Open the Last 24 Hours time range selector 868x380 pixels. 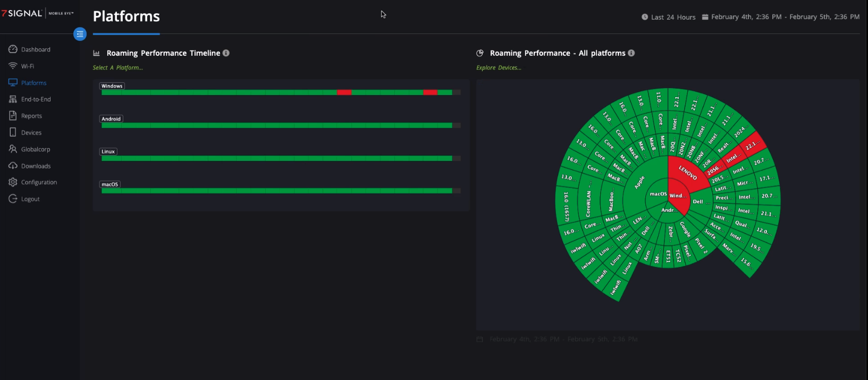(668, 17)
